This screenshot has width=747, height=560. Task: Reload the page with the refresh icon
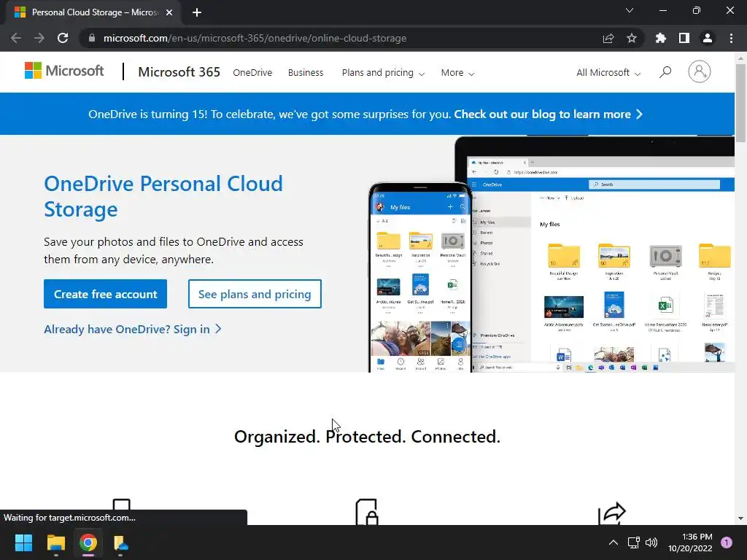(63, 38)
